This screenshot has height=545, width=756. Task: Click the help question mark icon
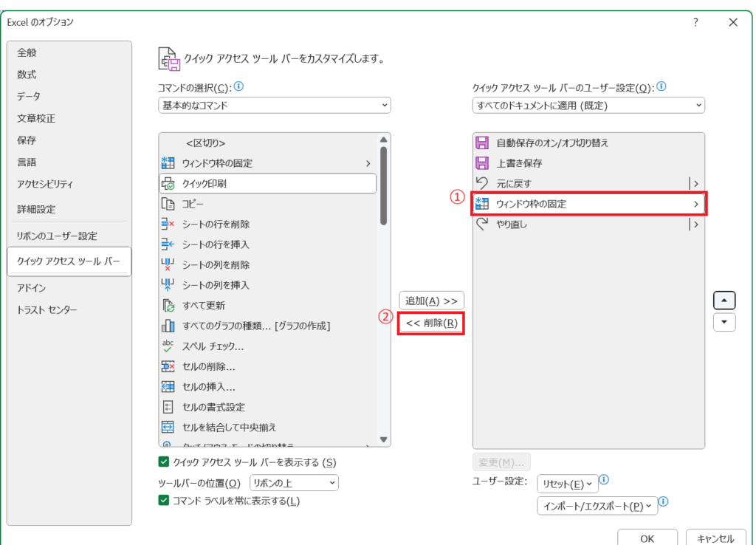pyautogui.click(x=695, y=22)
